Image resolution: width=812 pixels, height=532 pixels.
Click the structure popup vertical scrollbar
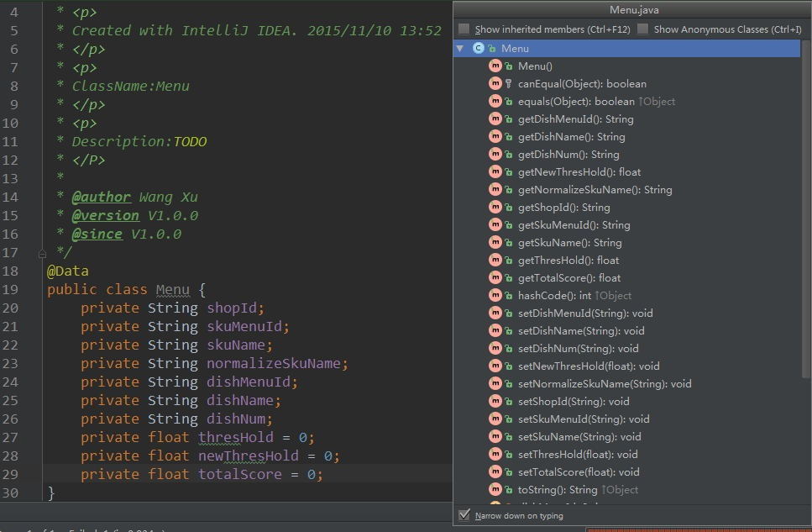tap(805, 208)
